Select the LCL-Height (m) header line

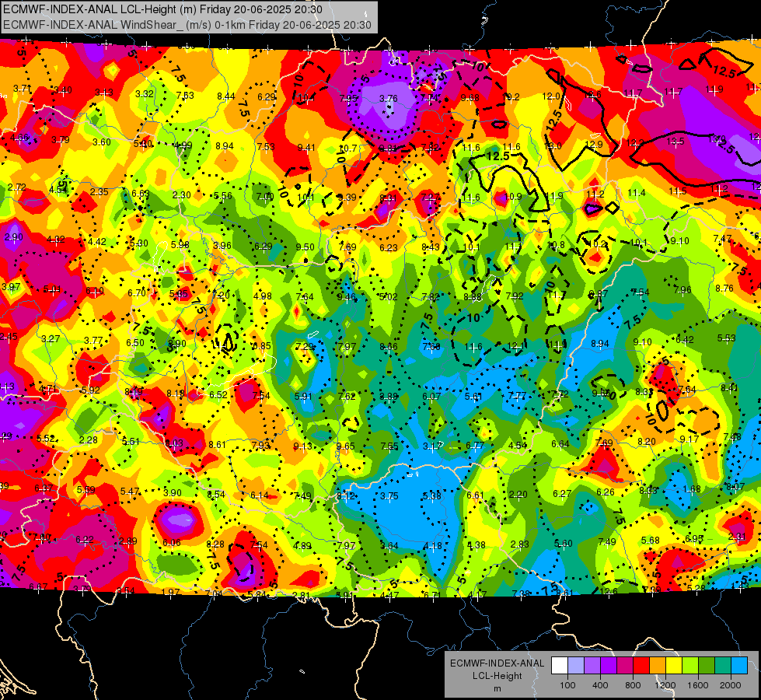[x=162, y=9]
